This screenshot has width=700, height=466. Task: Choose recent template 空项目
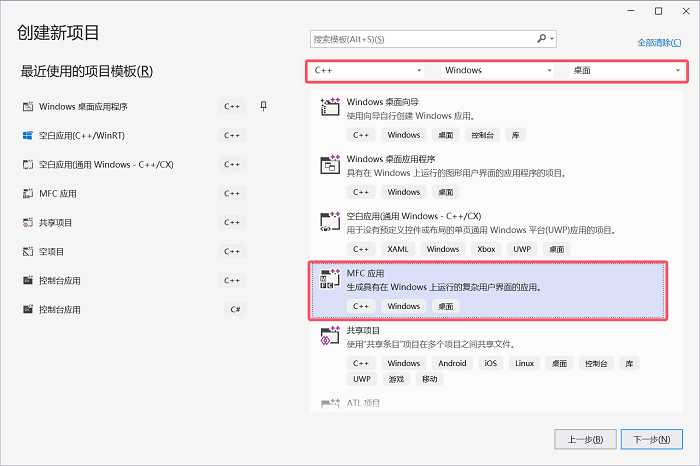(51, 252)
